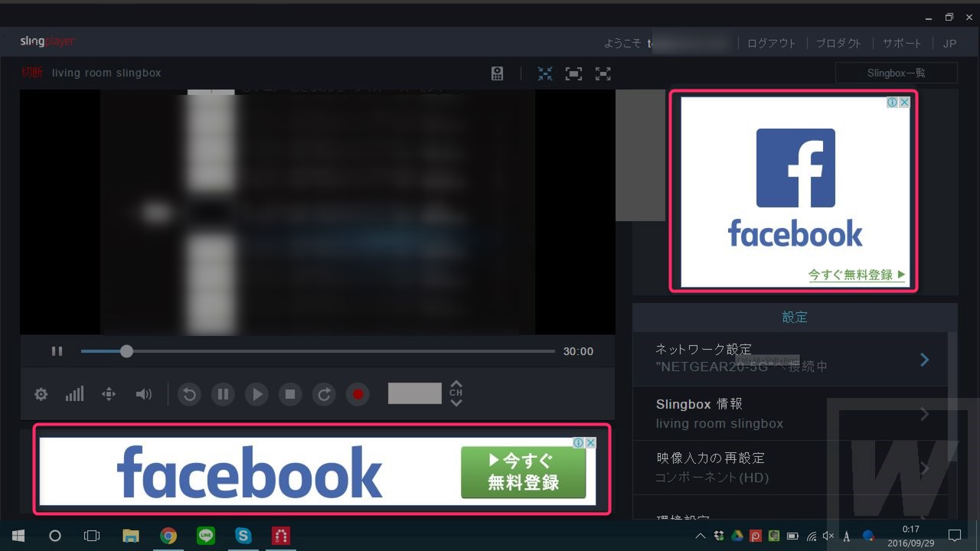Show hidden system tray icons
The width and height of the screenshot is (980, 551).
[701, 536]
